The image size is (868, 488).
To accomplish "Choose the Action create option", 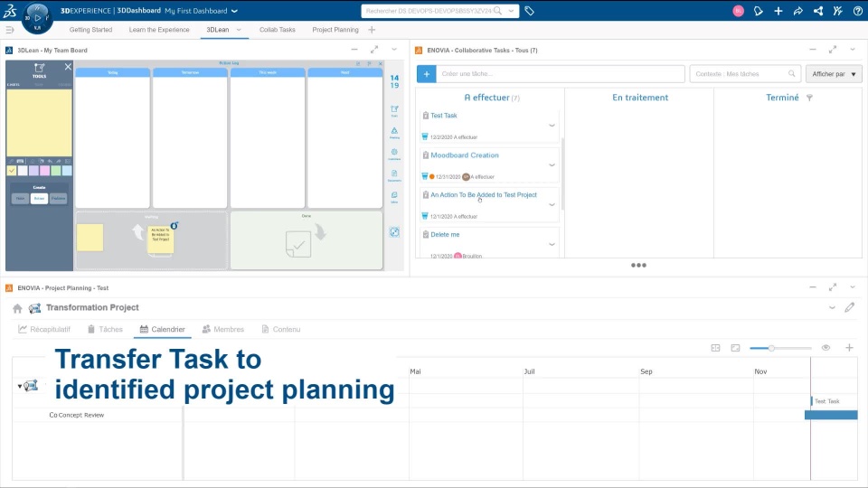I will [39, 198].
